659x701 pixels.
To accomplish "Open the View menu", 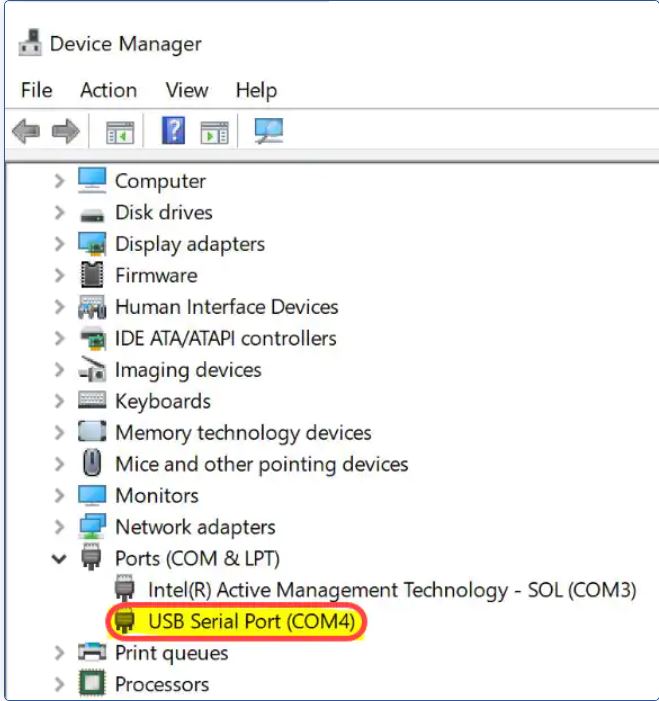I will click(x=187, y=90).
